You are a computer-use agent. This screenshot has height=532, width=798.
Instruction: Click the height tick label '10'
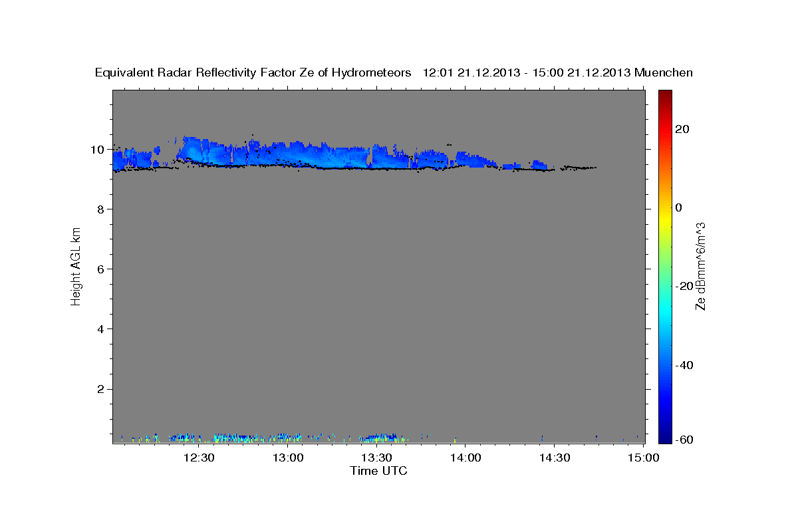(x=97, y=150)
